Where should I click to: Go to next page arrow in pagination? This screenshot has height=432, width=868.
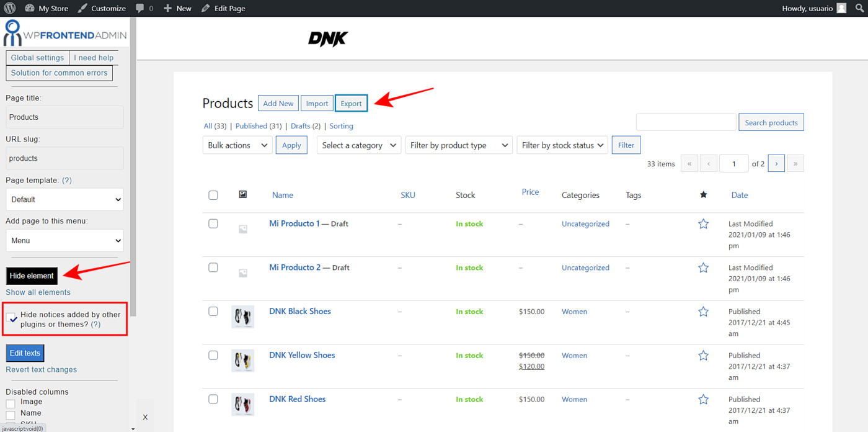point(776,164)
